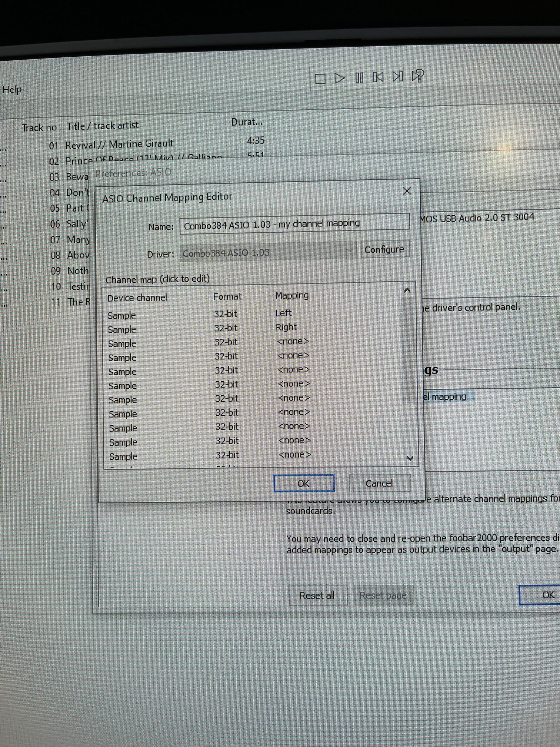Select track 01 Revival // Martine Girault
The width and height of the screenshot is (560, 747).
point(119,144)
